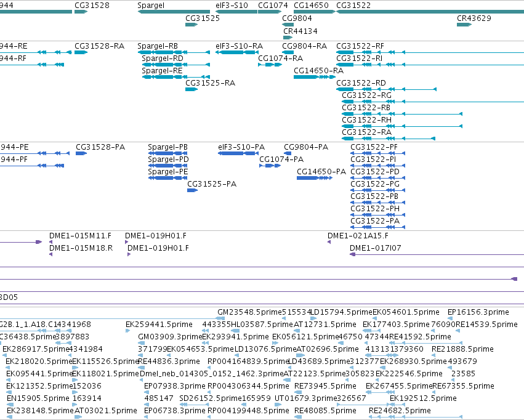Select the eIF3-S10-PA protein label
The height and width of the screenshot is (420, 524).
click(241, 147)
